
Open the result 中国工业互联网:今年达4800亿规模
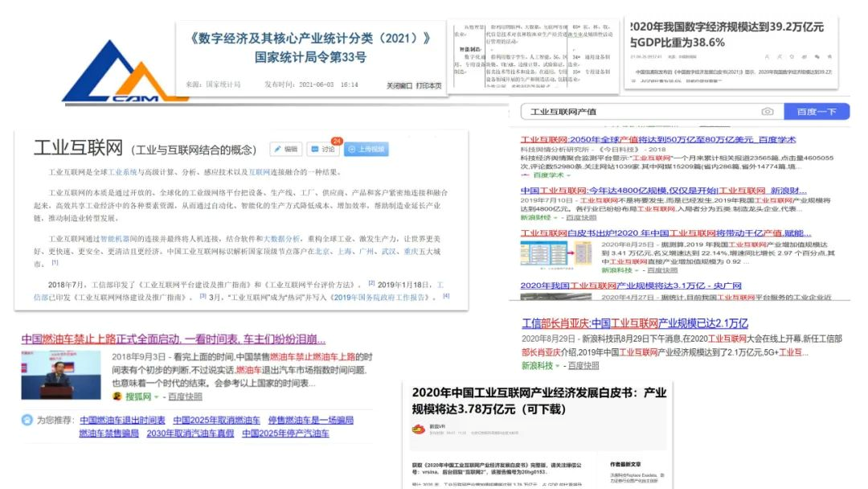click(663, 191)
